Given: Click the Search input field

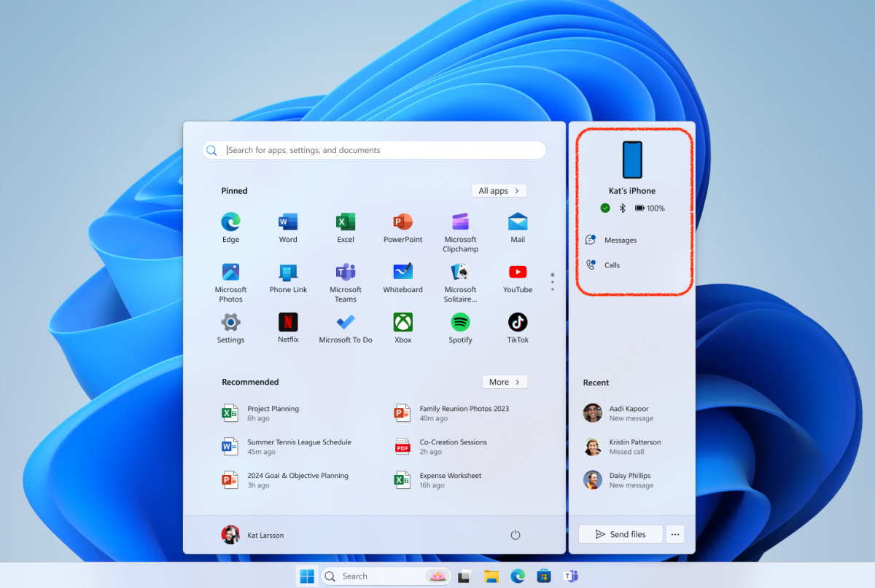Looking at the screenshot, I should click(373, 149).
